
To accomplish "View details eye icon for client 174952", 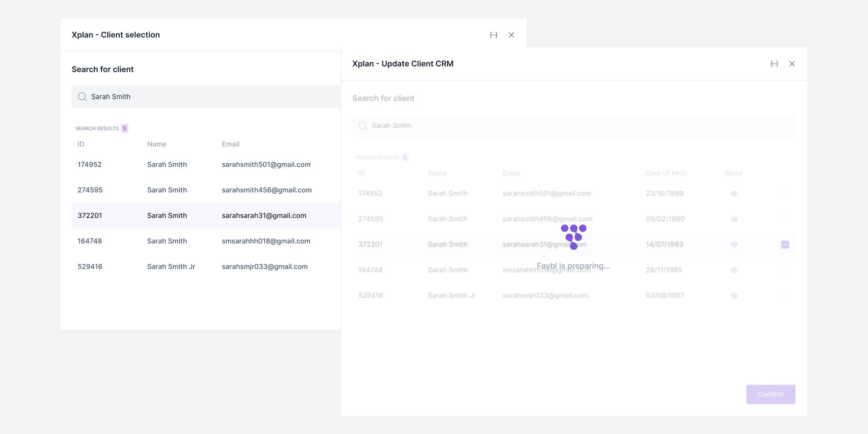I will [x=734, y=194].
